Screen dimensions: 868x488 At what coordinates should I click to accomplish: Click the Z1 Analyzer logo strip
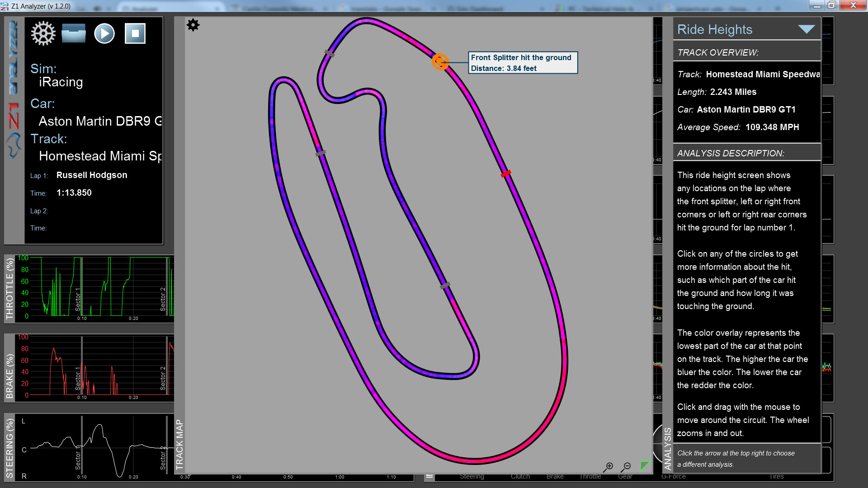coord(14,90)
